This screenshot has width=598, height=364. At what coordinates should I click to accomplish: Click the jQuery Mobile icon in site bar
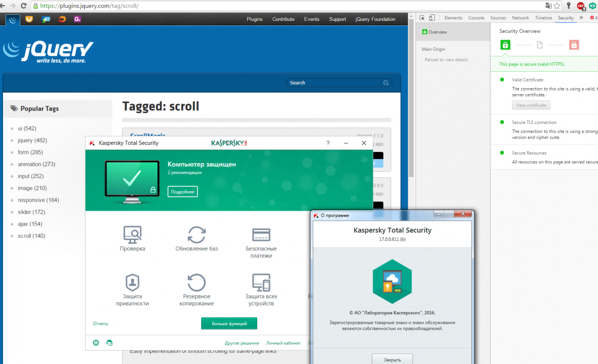pos(46,19)
